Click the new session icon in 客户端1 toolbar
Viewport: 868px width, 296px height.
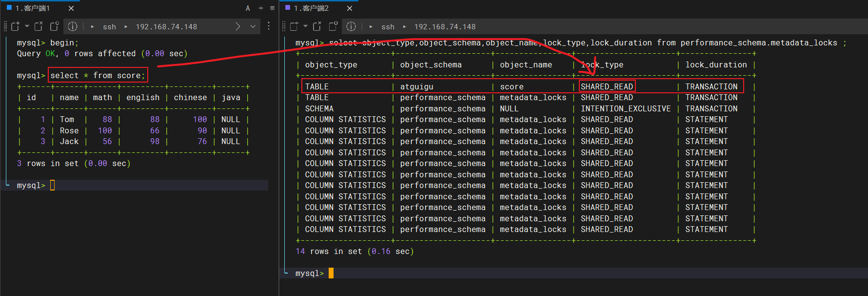pos(15,26)
